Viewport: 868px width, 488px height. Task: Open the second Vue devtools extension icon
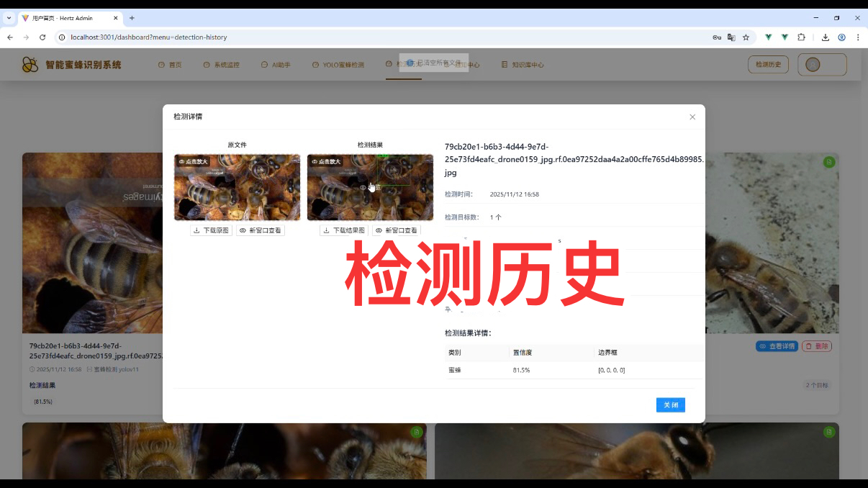[785, 37]
